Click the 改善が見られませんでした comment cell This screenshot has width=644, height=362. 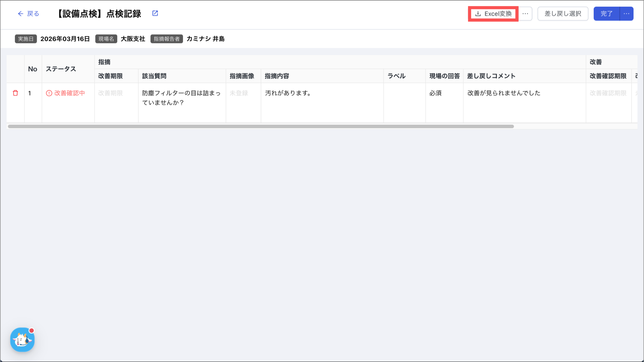504,93
